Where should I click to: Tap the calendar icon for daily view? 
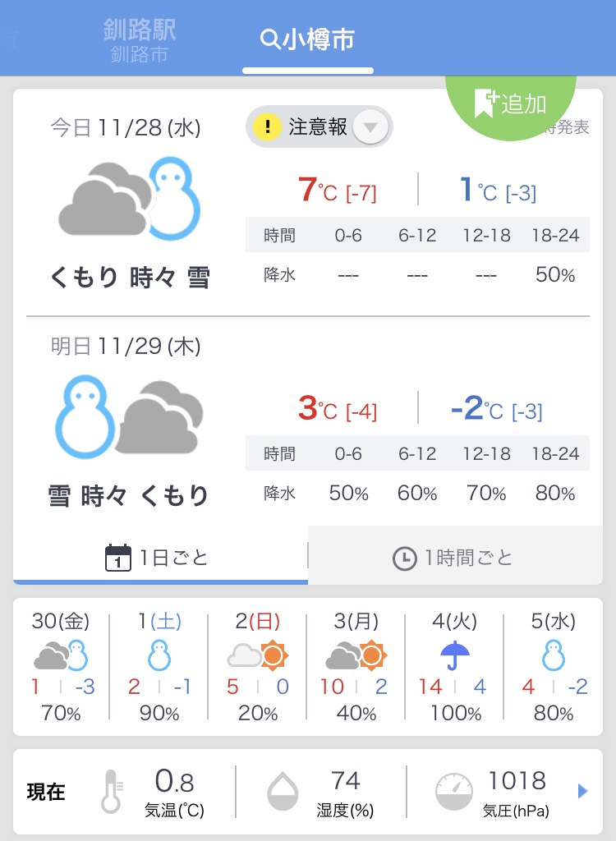[x=118, y=558]
